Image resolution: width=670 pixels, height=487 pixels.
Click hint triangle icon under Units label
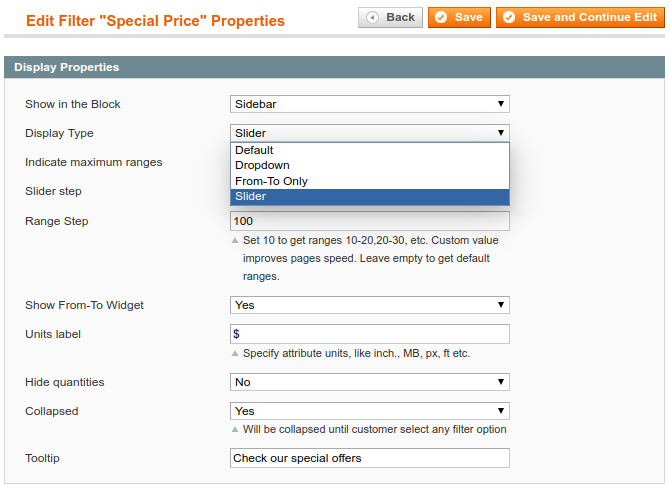pos(235,354)
